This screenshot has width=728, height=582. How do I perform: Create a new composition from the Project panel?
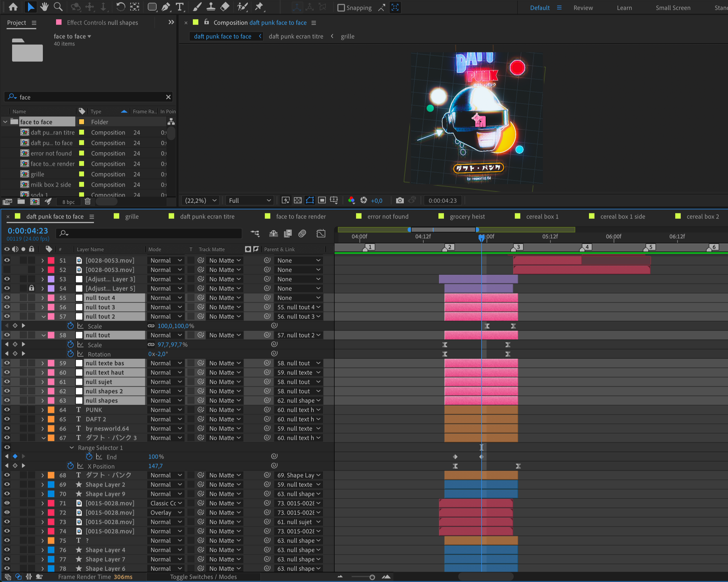pos(35,202)
